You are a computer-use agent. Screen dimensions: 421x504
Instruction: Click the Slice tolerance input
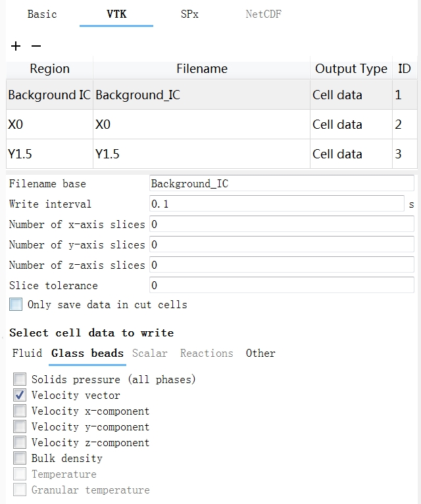coord(282,286)
